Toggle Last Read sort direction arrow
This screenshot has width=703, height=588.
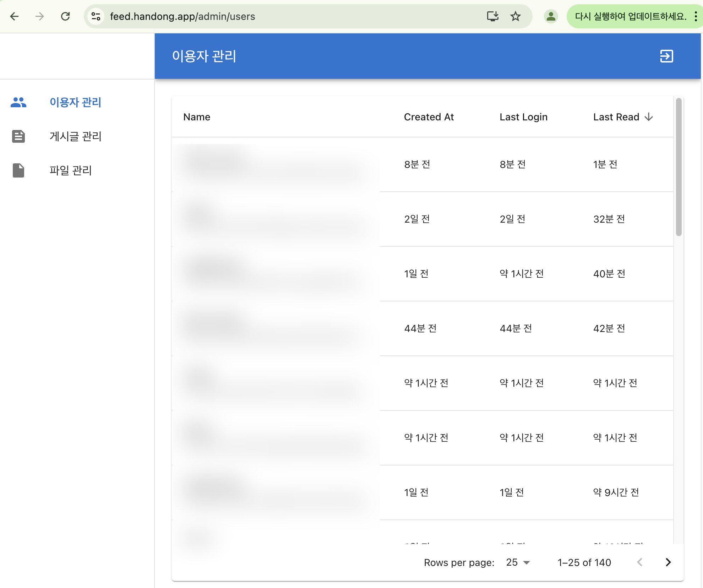tap(649, 117)
